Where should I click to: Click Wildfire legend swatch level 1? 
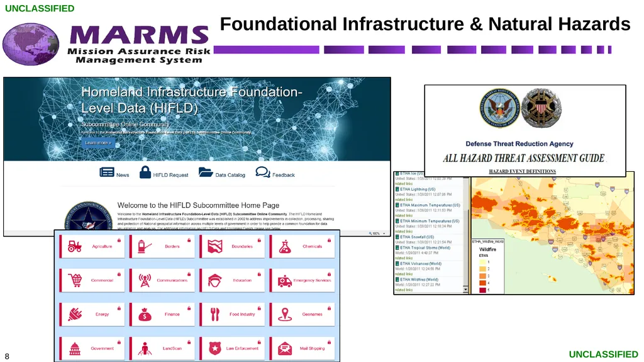482,262
